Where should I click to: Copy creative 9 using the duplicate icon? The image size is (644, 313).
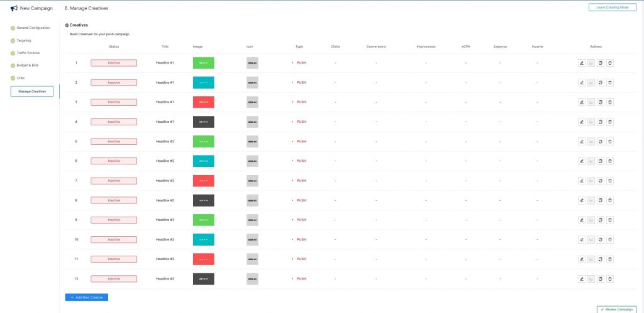(601, 220)
